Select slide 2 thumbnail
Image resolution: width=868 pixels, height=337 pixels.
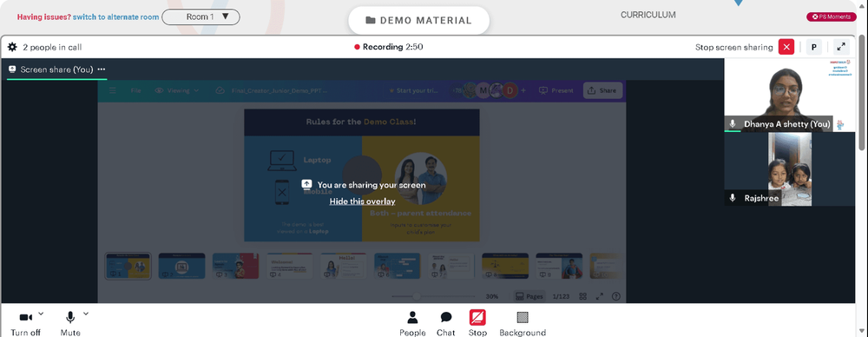click(x=181, y=266)
